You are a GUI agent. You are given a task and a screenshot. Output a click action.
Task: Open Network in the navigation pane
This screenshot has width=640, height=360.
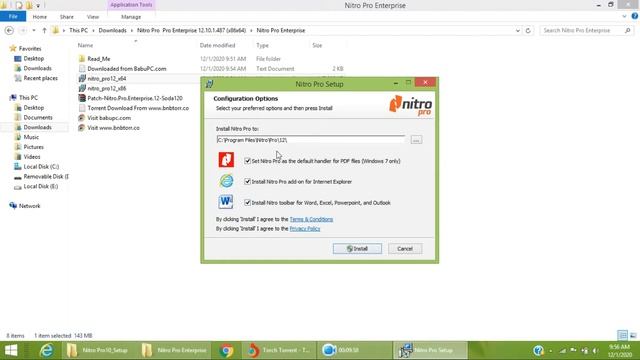(29, 206)
